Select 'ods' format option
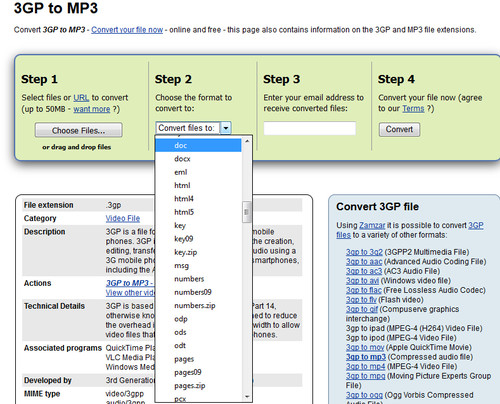This screenshot has width=500, height=404. click(198, 332)
